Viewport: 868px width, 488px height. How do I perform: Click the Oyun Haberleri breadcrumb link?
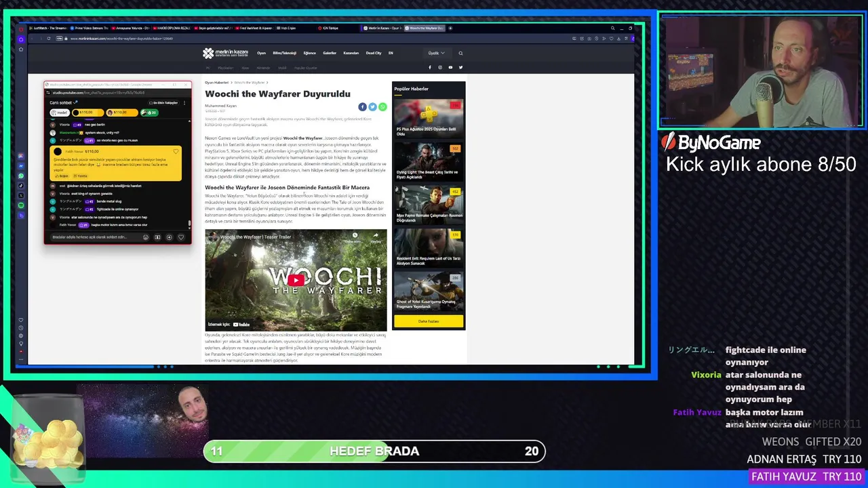click(217, 83)
